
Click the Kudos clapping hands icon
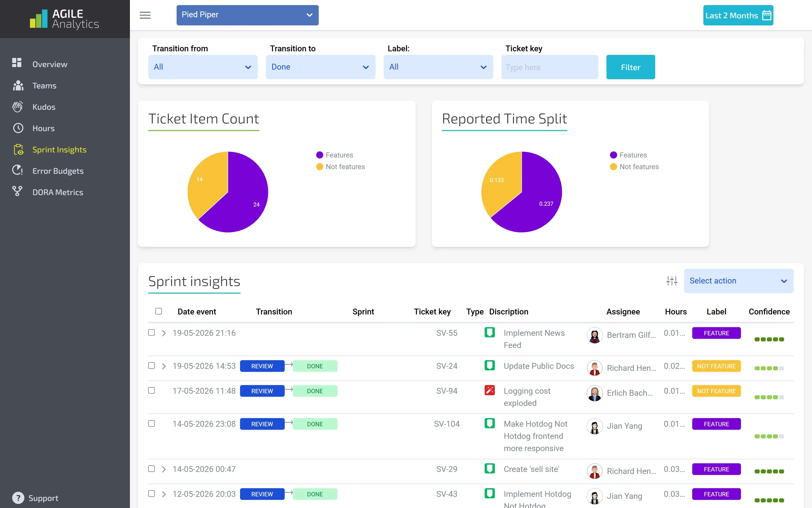click(x=18, y=106)
